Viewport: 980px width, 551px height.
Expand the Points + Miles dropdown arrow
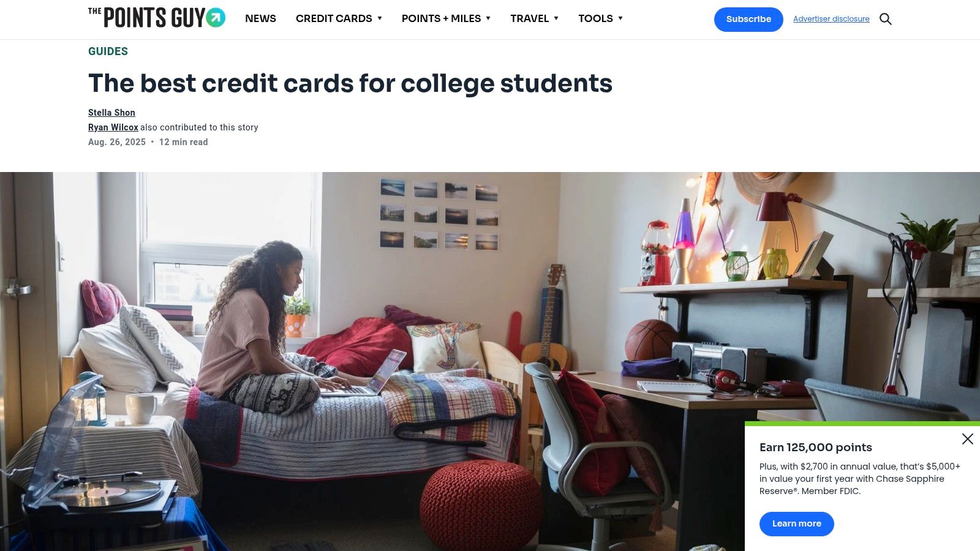pos(488,18)
